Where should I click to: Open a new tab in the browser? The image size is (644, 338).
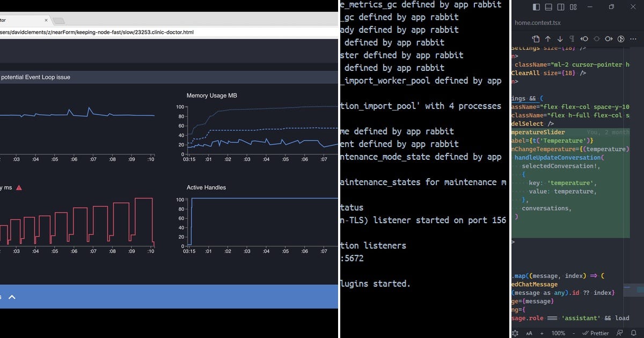pyautogui.click(x=58, y=20)
